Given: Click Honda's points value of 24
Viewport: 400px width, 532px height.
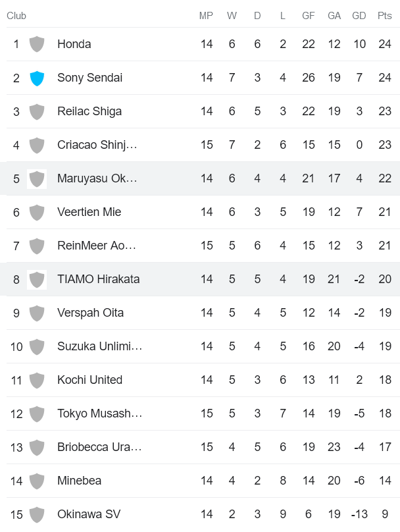Looking at the screenshot, I should [385, 44].
